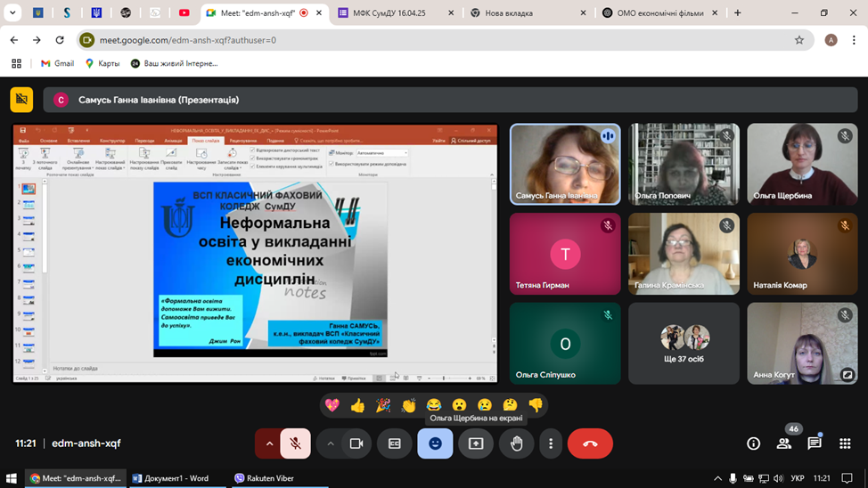Open more options three-dot menu
868x488 pixels.
tap(551, 443)
